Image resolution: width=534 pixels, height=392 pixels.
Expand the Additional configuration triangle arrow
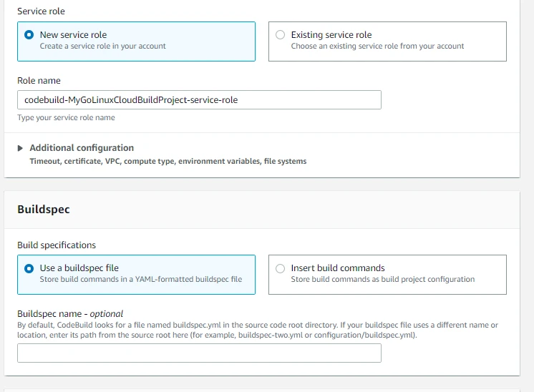(20, 148)
